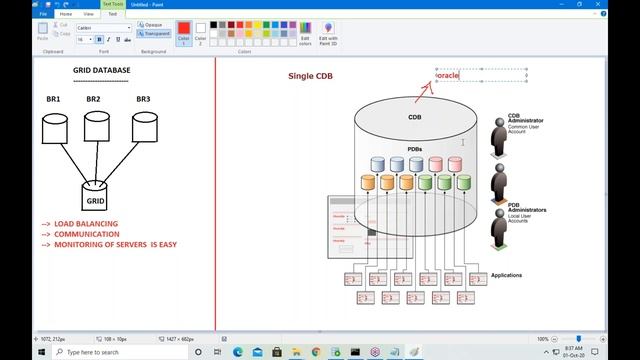Click the Paste button in Clipboard group
Viewport: 640px width, 360px height.
click(x=42, y=31)
